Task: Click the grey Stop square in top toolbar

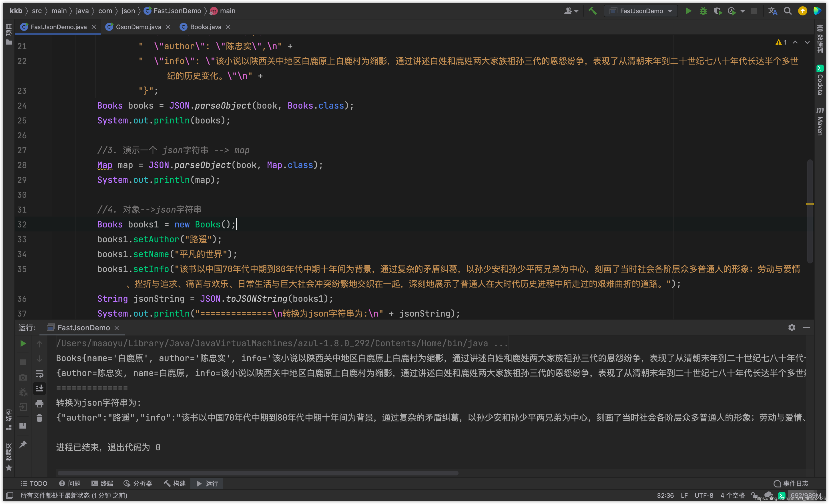Action: [754, 11]
